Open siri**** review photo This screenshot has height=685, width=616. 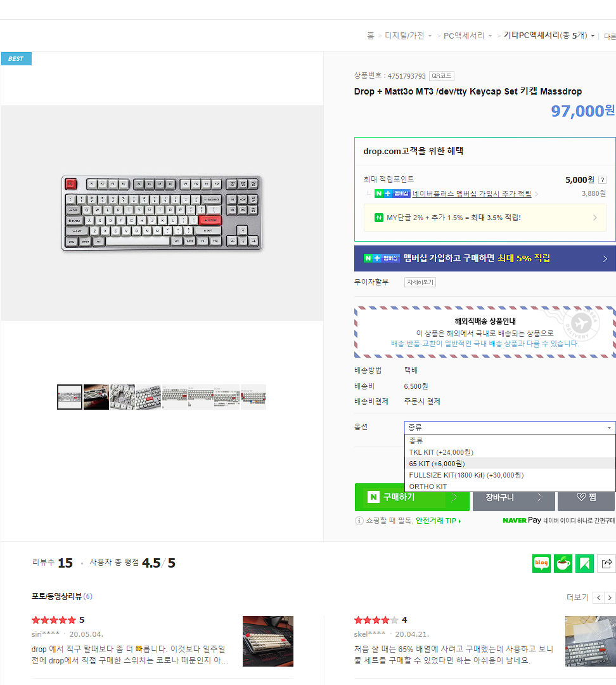tap(268, 641)
